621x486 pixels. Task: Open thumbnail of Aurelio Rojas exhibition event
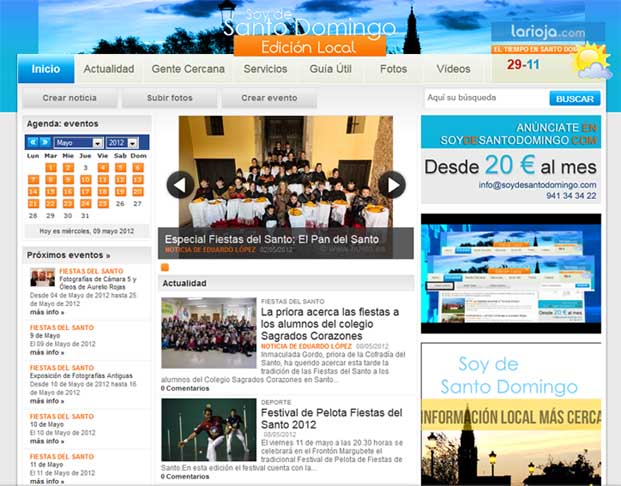(42, 277)
